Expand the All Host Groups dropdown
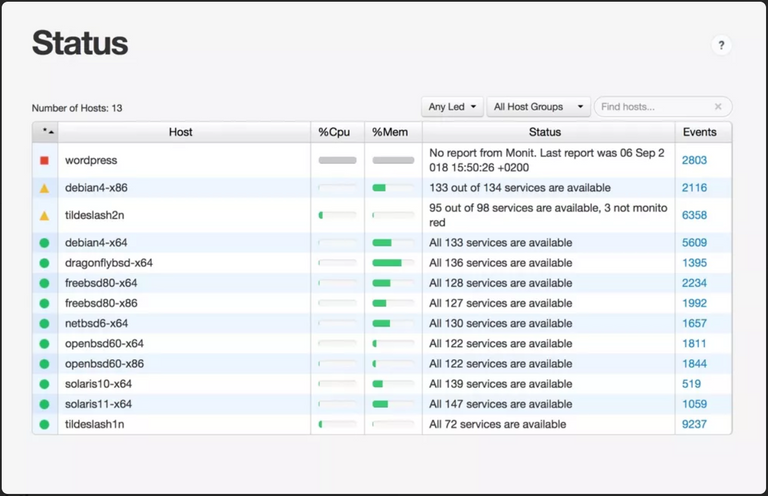768x496 pixels. click(x=539, y=107)
